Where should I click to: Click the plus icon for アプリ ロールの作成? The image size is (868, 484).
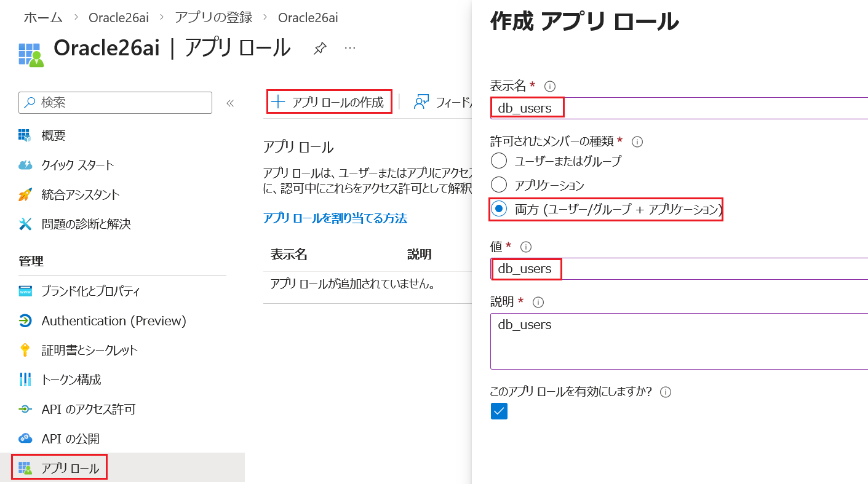pos(279,102)
